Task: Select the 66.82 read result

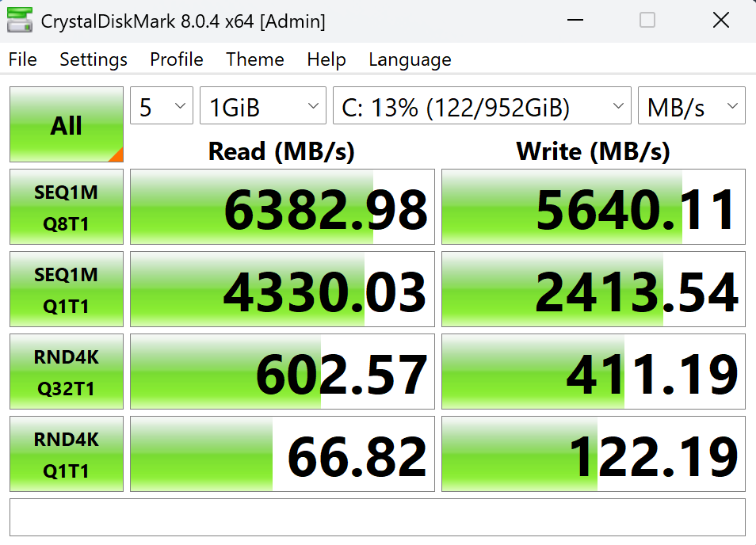Action: 283,454
